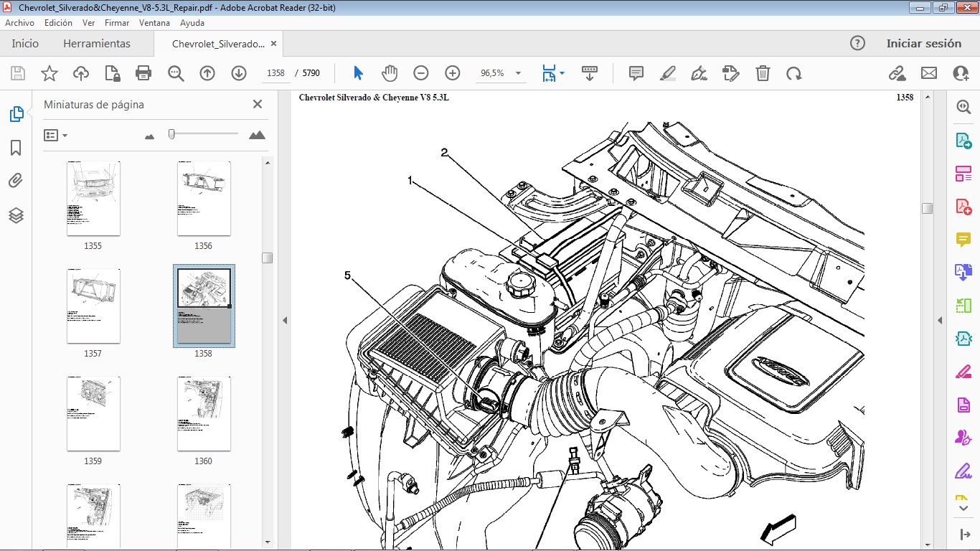Open the attachments paperclip panel
Viewport: 980px width, 551px height.
coord(16,181)
